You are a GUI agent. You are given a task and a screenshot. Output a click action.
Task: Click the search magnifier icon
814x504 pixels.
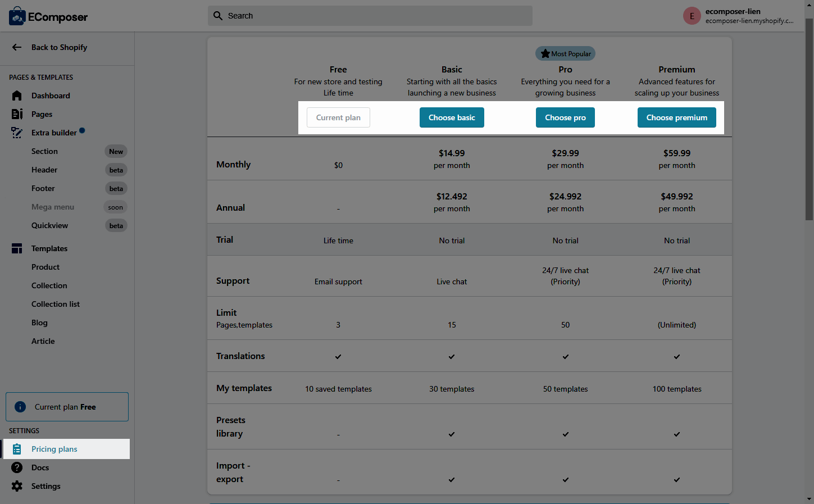pos(218,16)
